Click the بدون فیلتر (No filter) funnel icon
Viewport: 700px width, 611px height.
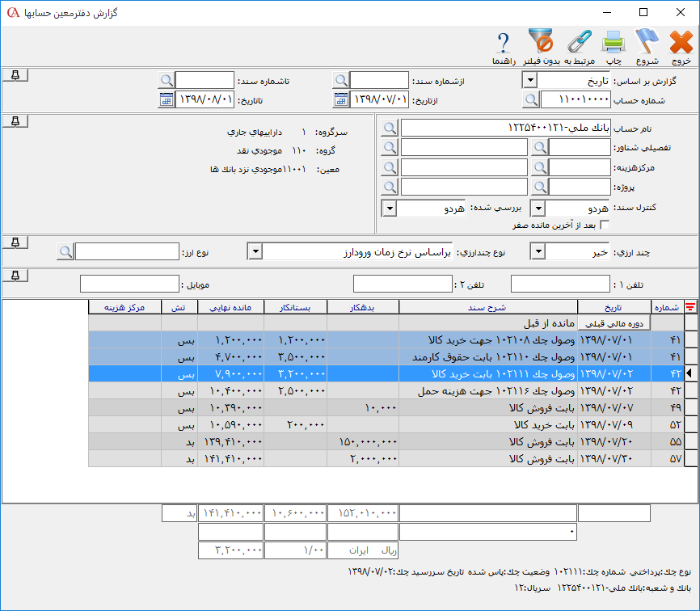coord(540,43)
